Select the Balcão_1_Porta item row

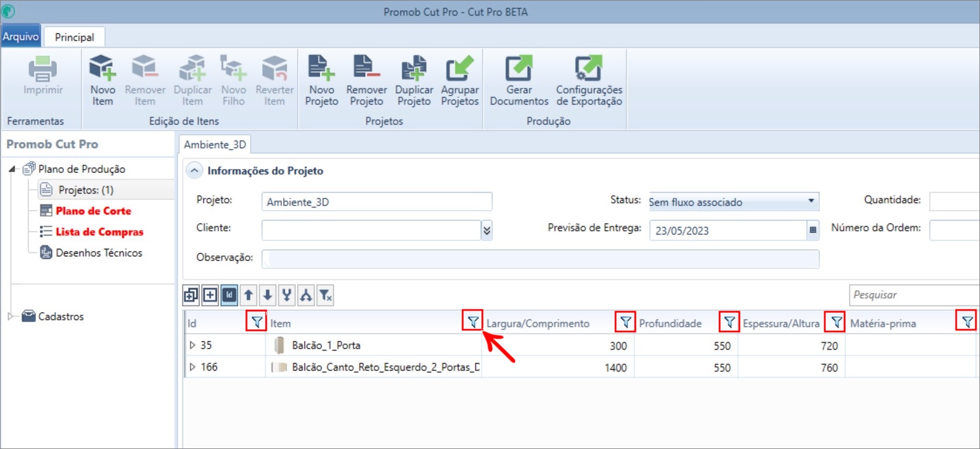[x=580, y=345]
